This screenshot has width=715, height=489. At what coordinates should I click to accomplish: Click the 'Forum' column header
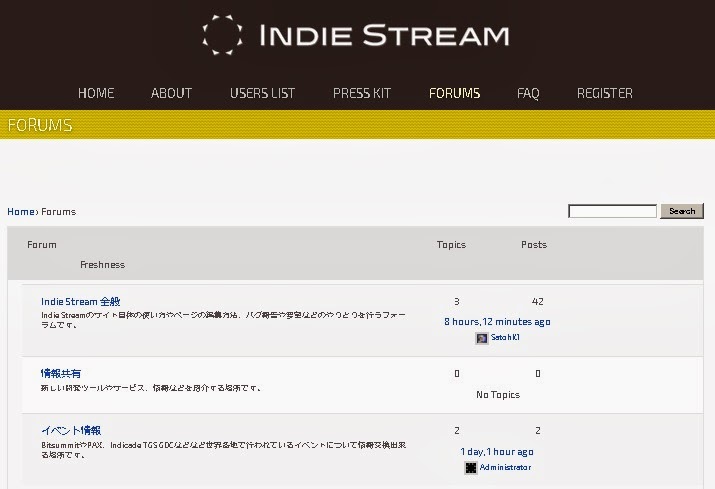(x=41, y=244)
